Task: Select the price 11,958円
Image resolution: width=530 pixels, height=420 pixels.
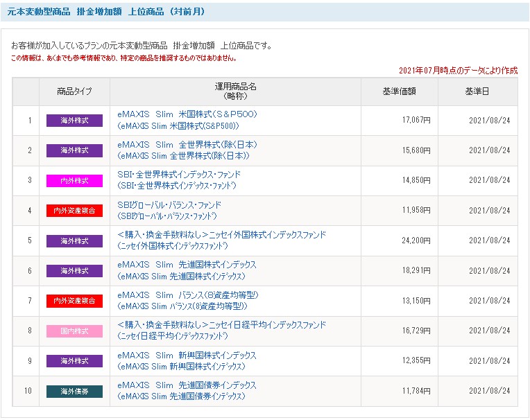Action: 416,210
